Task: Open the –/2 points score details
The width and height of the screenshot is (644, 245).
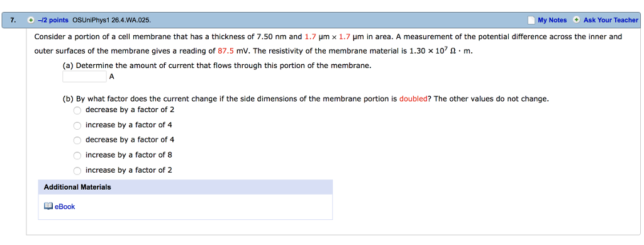Action: coord(53,20)
